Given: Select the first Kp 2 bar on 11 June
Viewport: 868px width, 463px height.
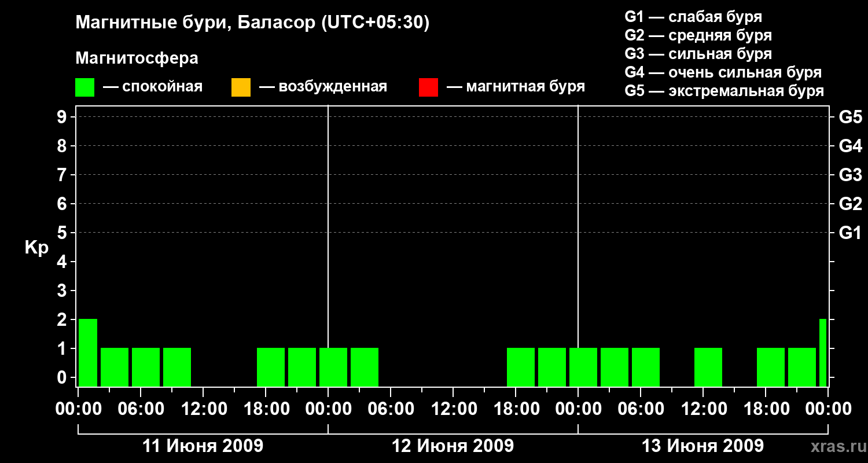Looking at the screenshot, I should click(x=88, y=352).
